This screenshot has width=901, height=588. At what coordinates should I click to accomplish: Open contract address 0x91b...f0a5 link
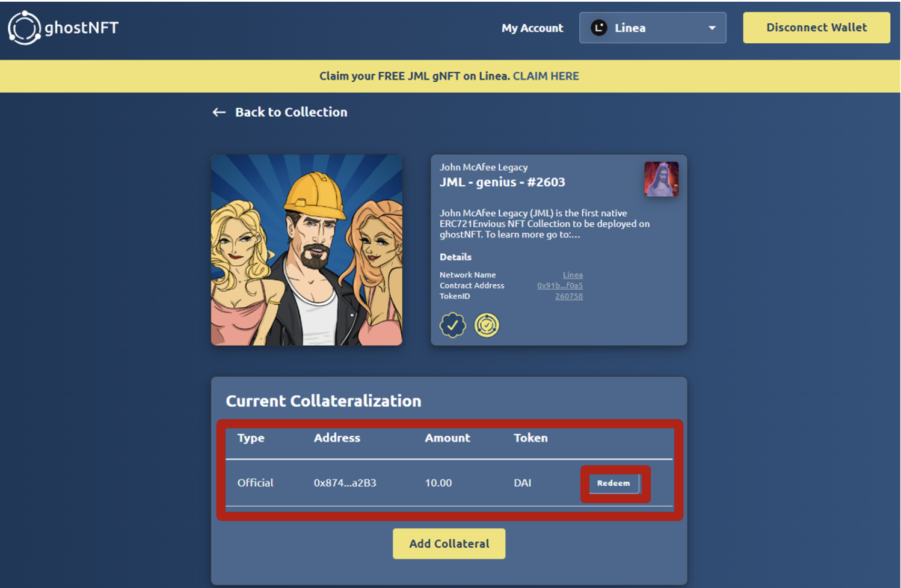click(x=560, y=286)
